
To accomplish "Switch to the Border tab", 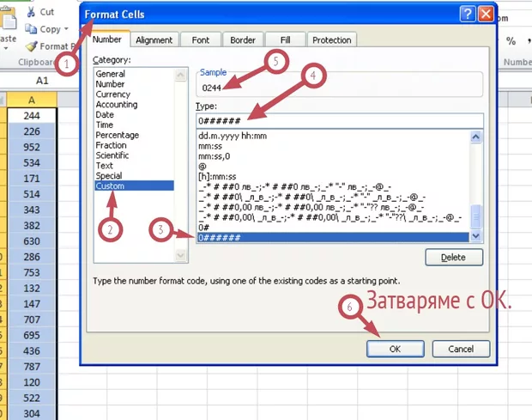I will [x=243, y=40].
